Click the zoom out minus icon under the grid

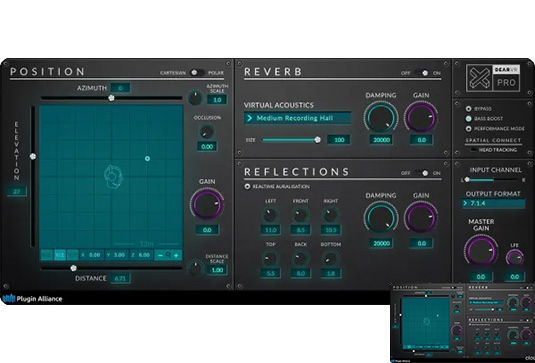160,255
